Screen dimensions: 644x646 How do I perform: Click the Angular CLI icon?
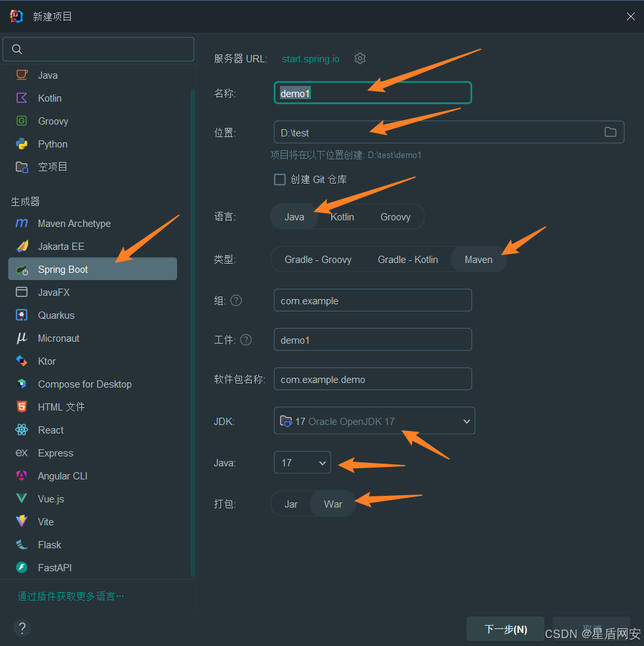22,475
